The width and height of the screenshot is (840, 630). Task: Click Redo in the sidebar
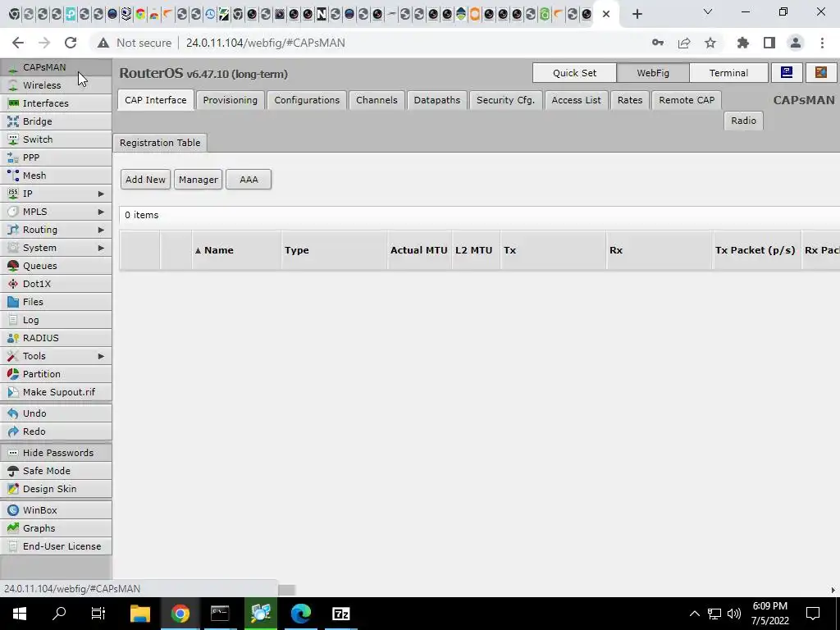pyautogui.click(x=56, y=431)
